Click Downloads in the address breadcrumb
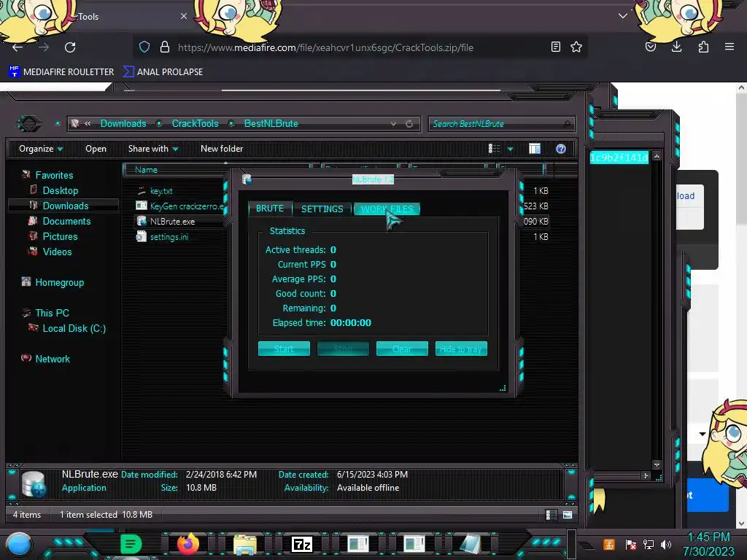 tap(123, 123)
